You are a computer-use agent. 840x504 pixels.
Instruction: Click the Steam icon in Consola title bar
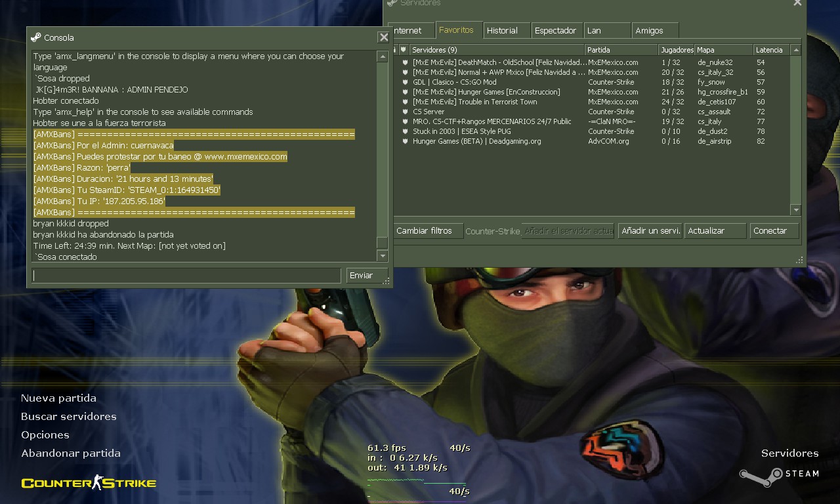pos(36,37)
